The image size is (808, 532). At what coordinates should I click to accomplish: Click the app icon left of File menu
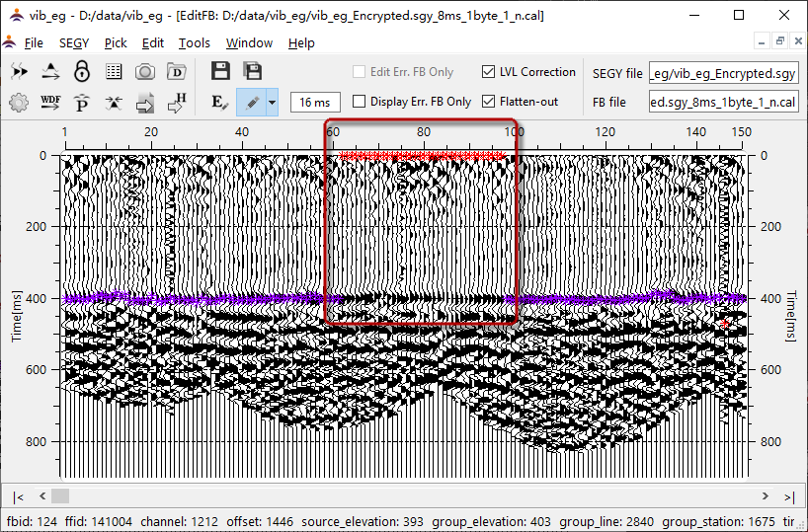pyautogui.click(x=9, y=42)
